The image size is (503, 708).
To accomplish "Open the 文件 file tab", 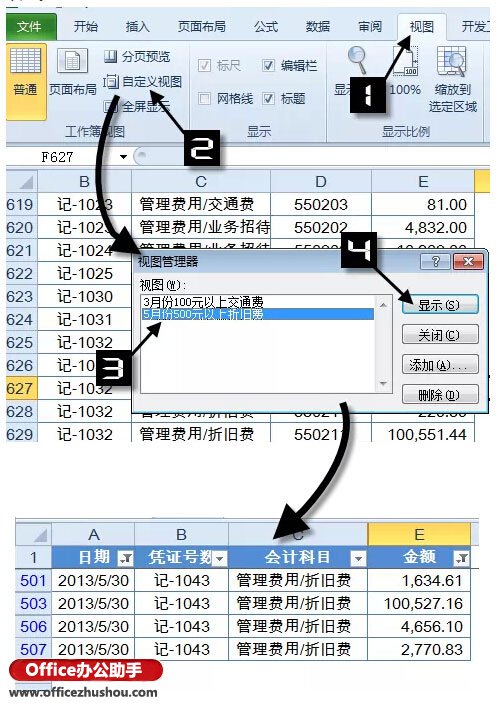I will click(30, 27).
